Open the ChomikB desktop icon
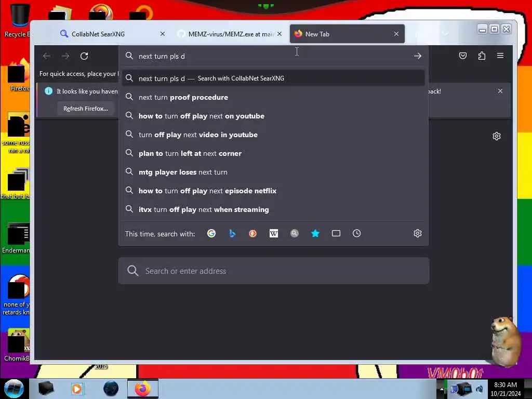The height and width of the screenshot is (399, 532). pyautogui.click(x=17, y=345)
